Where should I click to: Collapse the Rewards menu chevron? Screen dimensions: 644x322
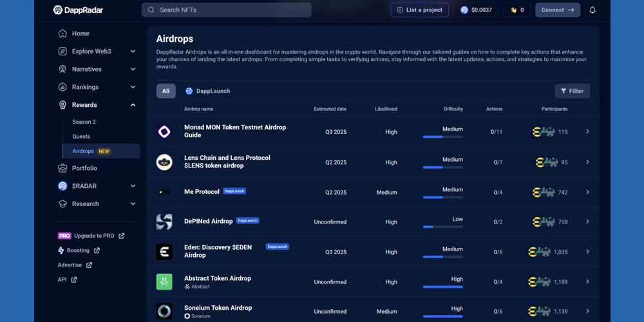tap(133, 105)
